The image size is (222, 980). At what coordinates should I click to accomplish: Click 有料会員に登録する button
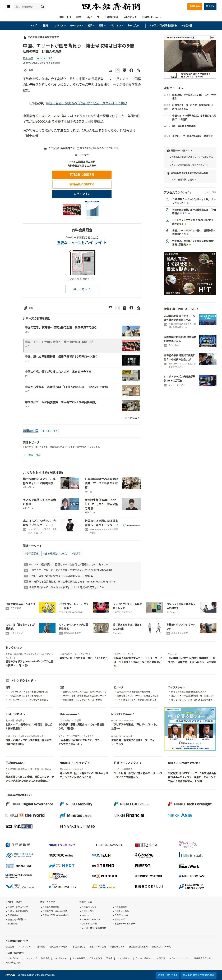[x=82, y=174]
